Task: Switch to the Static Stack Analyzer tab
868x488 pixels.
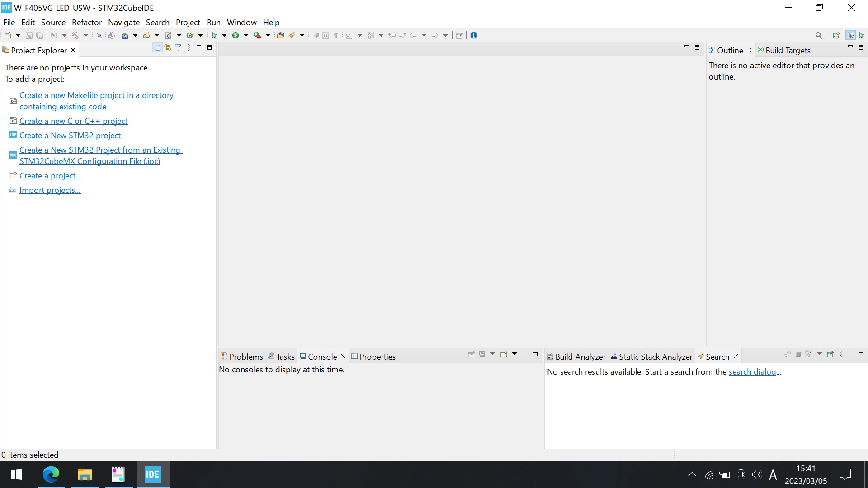Action: coord(651,357)
